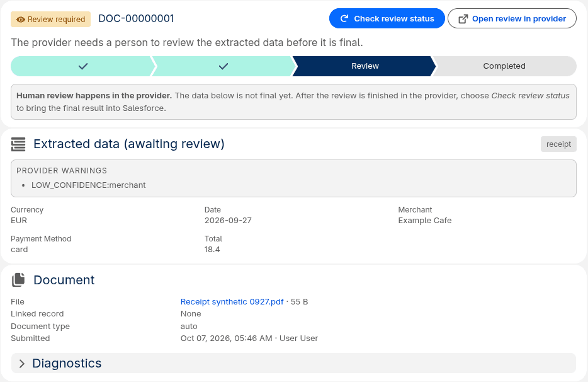The image size is (588, 382).
Task: Click the Document type value auto
Action: pos(189,326)
